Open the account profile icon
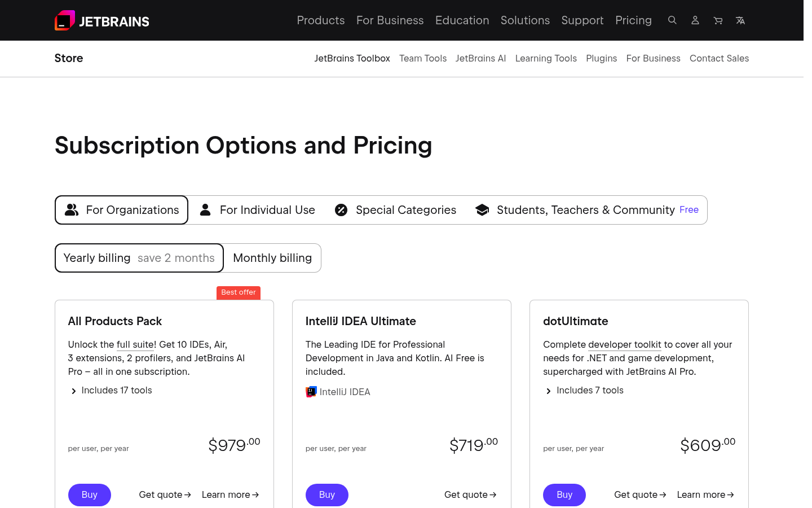The image size is (812, 508). coord(695,20)
